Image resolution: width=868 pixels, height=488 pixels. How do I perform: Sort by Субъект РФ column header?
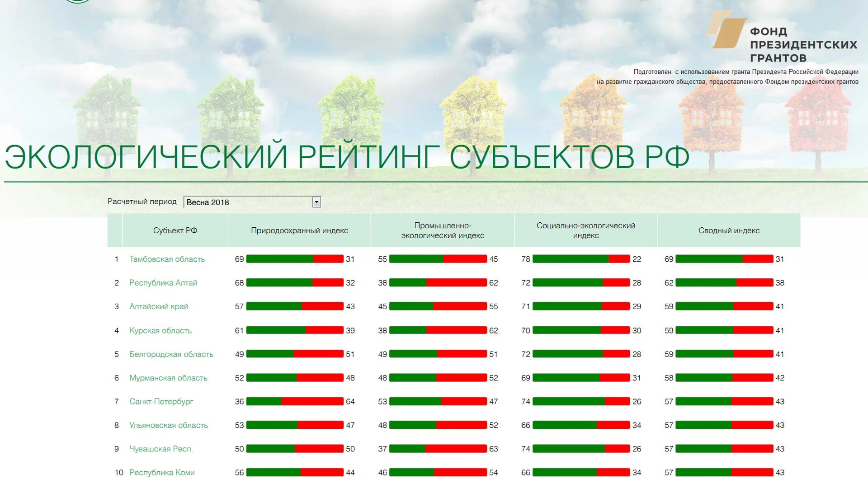click(175, 230)
